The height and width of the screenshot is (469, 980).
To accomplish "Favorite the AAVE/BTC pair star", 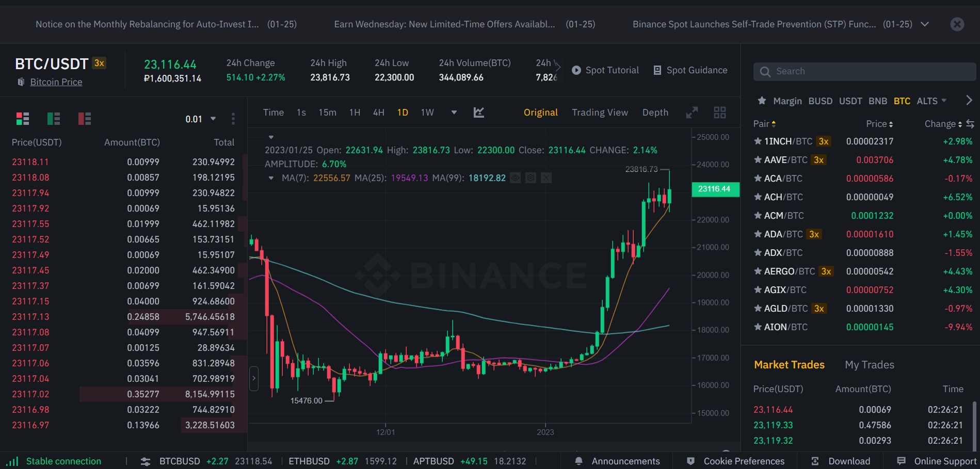I will (758, 160).
